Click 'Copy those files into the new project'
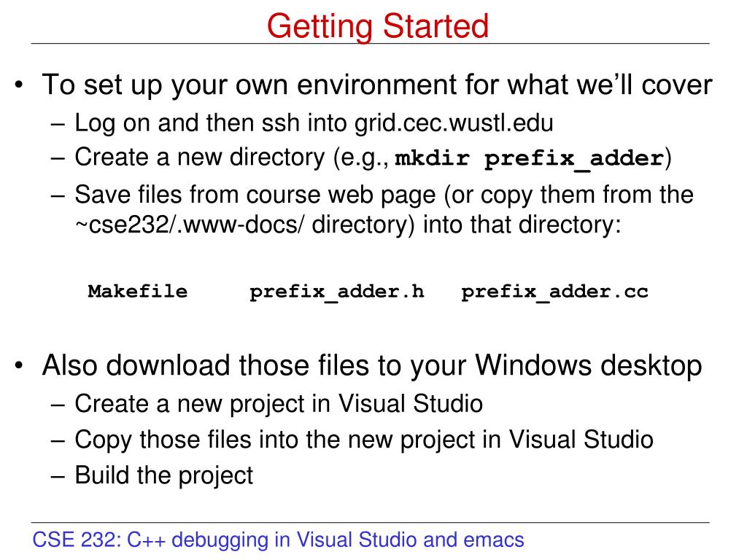747x560 pixels. pos(364,440)
